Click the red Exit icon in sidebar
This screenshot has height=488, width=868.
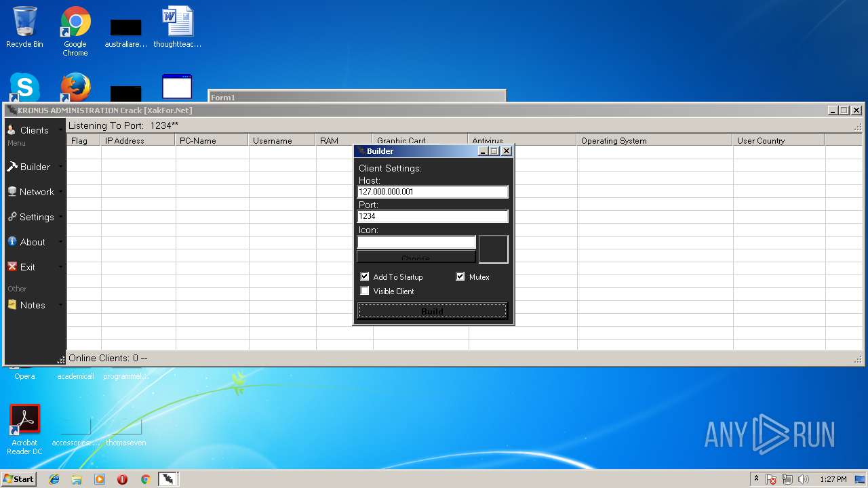point(12,266)
